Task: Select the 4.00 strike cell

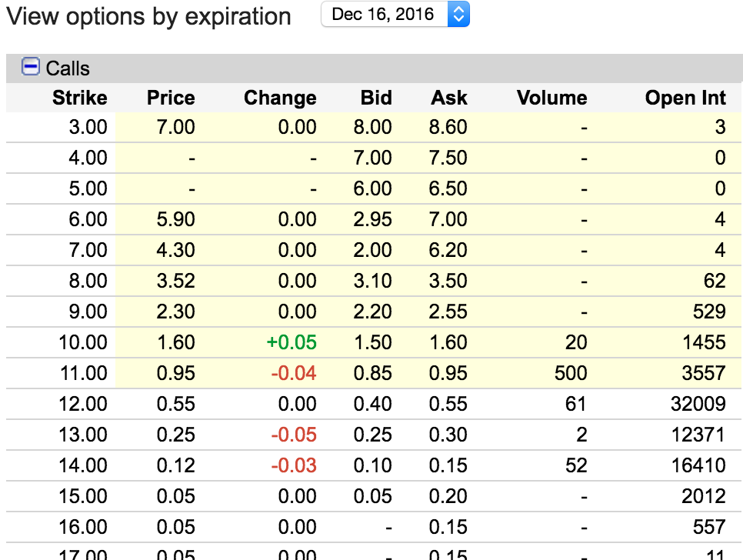Action: pos(88,158)
